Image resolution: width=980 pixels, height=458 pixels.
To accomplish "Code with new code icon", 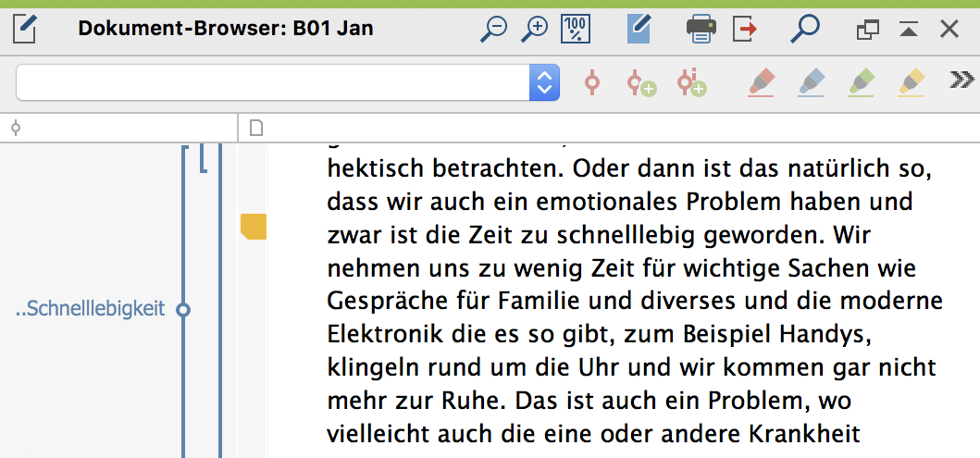I will (x=641, y=83).
